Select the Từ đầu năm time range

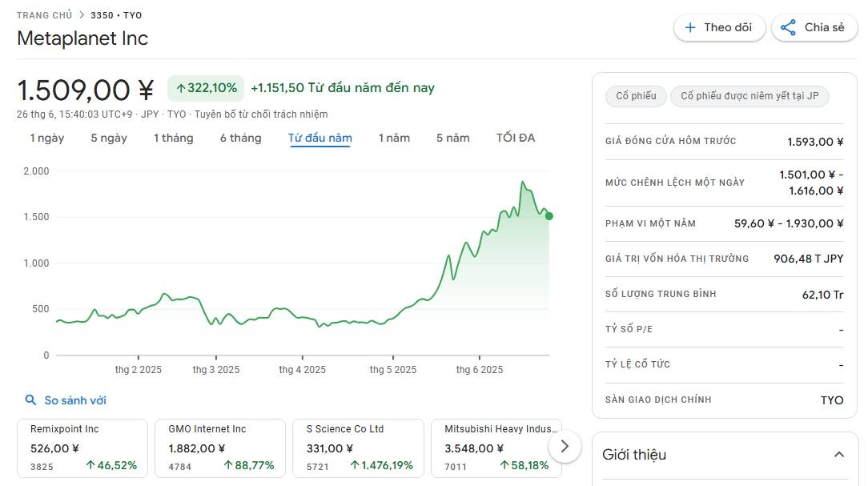[320, 138]
